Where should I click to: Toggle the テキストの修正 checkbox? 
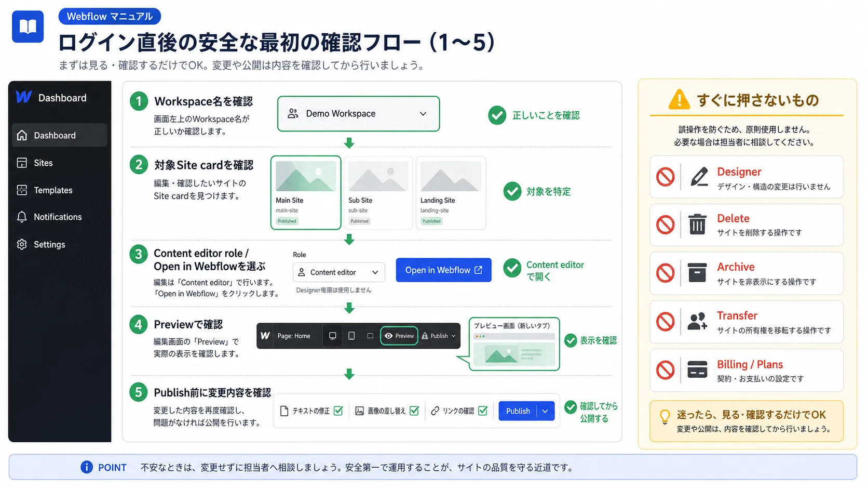338,411
